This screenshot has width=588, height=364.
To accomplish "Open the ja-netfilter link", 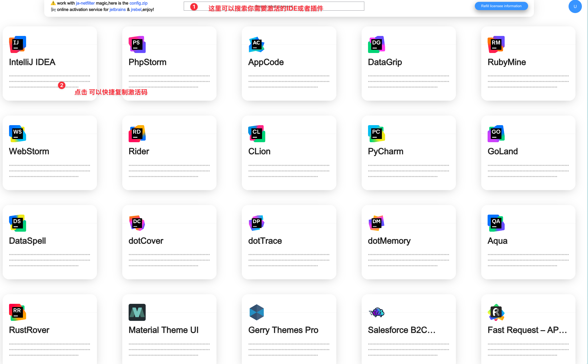I will [85, 3].
